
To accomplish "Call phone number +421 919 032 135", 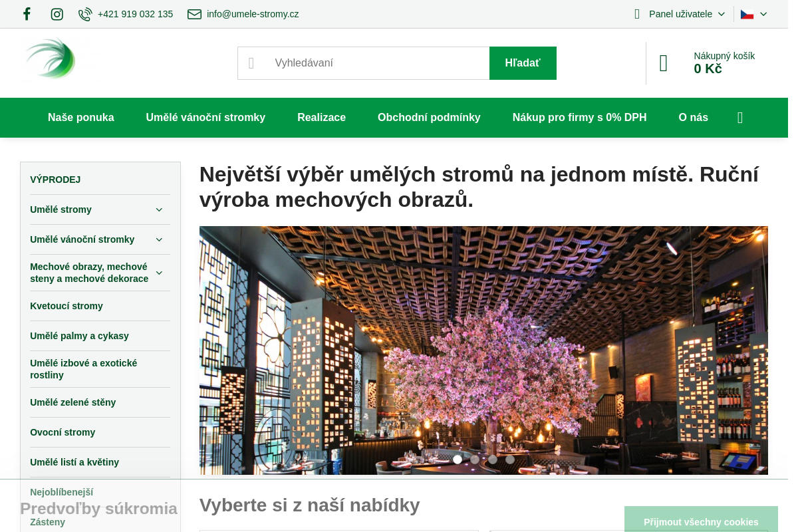I will pyautogui.click(x=135, y=14).
